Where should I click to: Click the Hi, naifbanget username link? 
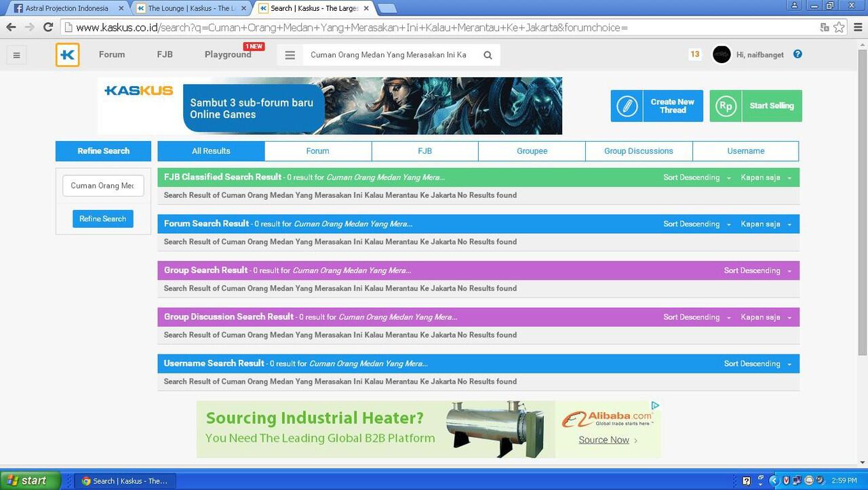(760, 55)
